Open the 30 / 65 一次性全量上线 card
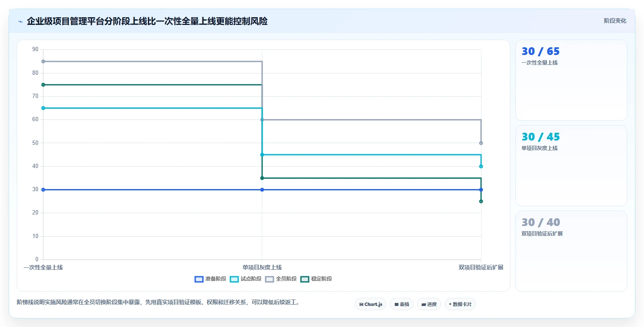 click(x=571, y=80)
